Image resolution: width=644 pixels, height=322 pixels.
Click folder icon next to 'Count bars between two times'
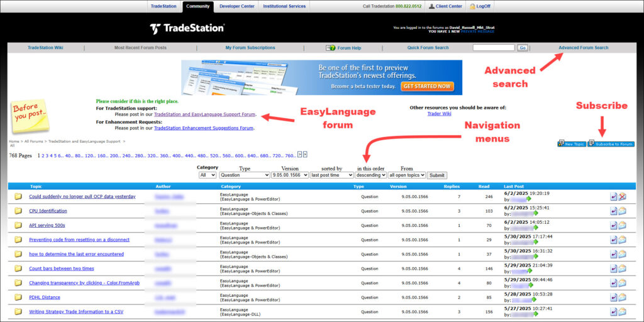[x=18, y=268]
